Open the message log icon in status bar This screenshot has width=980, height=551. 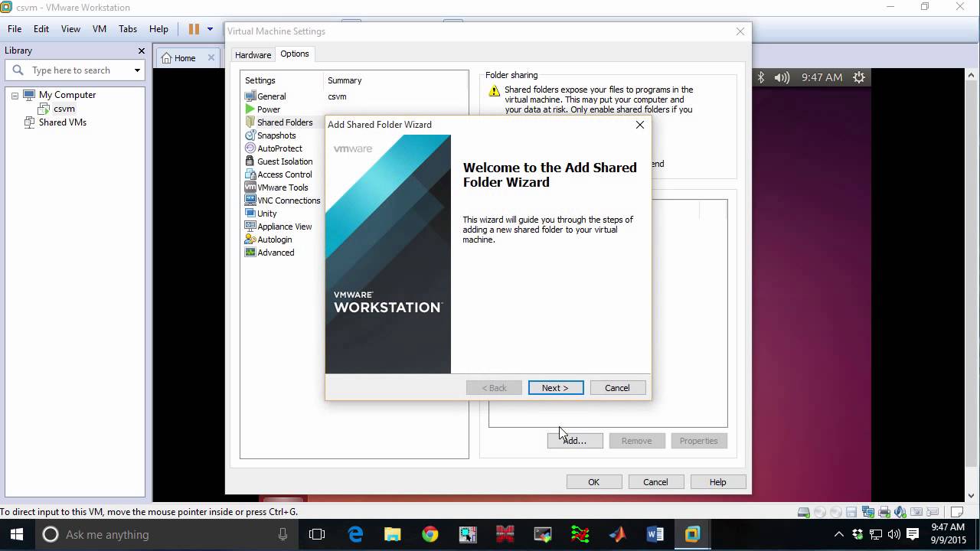coord(956,512)
